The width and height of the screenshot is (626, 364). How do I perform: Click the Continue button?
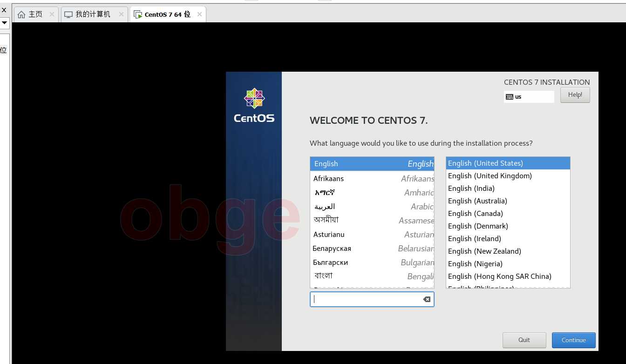click(x=573, y=340)
